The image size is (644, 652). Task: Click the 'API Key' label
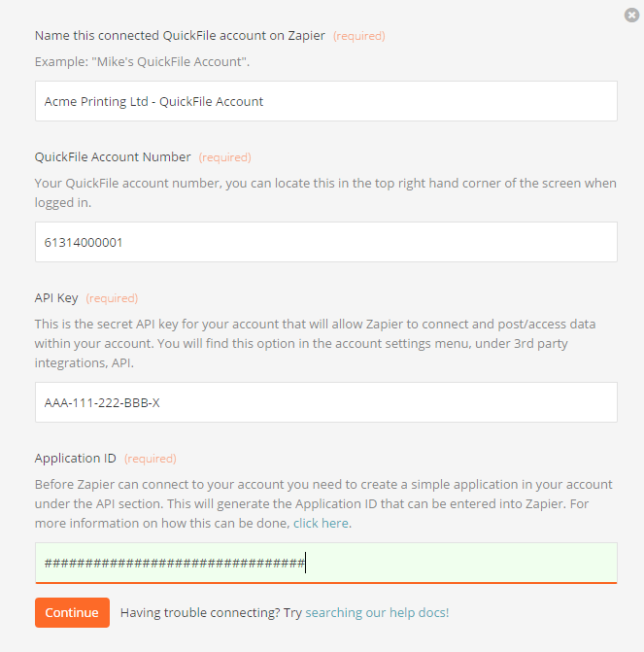pos(56,297)
